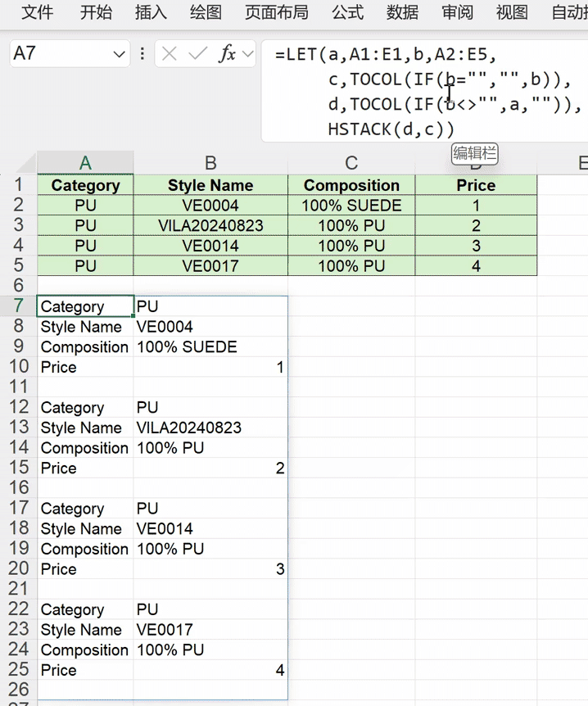This screenshot has height=706, width=588.
Task: Open the 页面布局 tab
Action: [277, 12]
